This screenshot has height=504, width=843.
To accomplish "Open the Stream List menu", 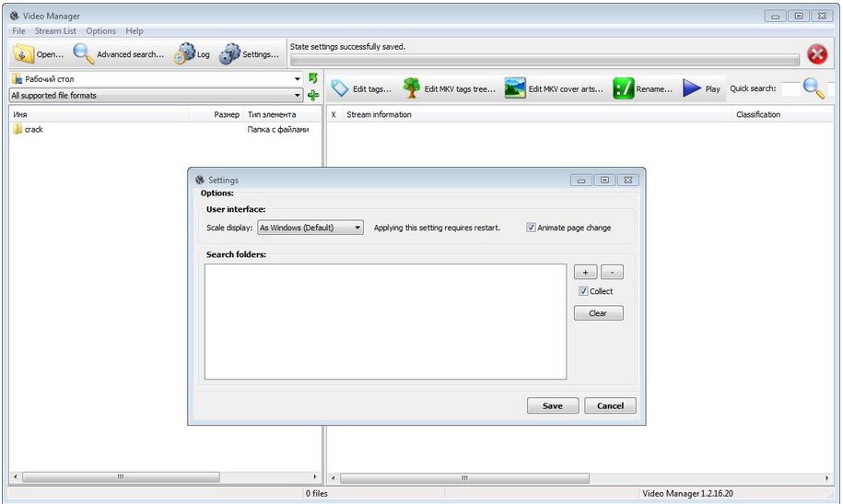I will (55, 30).
